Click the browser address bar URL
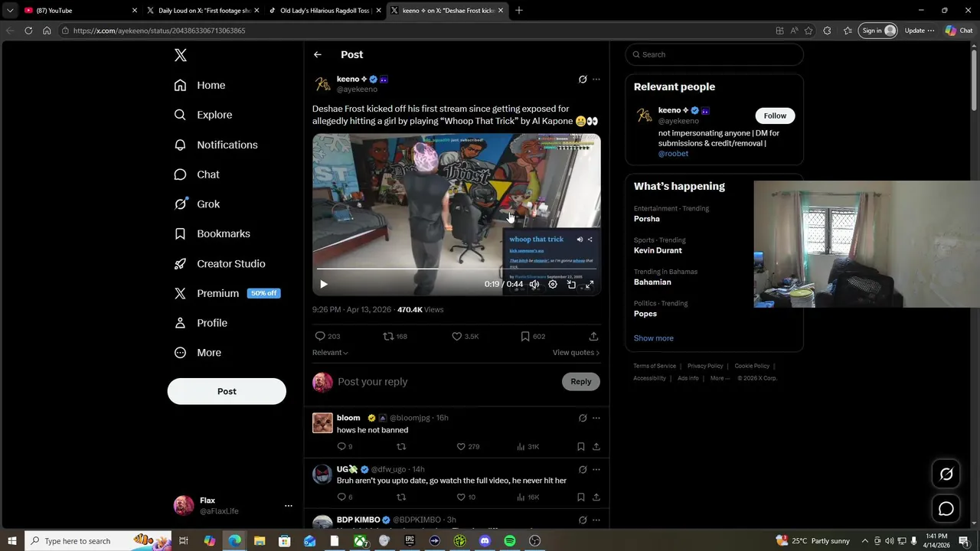This screenshot has width=980, height=551. (x=159, y=31)
